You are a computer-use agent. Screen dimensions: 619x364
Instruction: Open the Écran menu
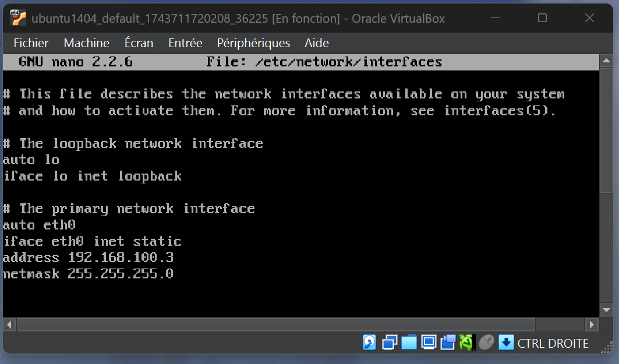pyautogui.click(x=139, y=43)
